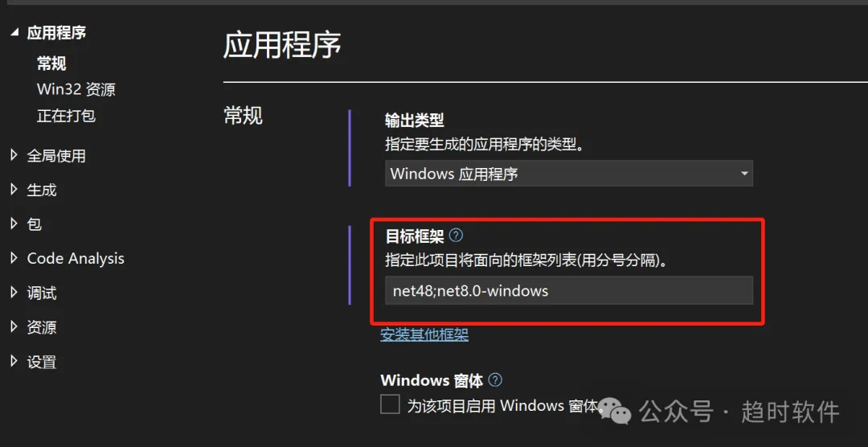Expand the 全局使用 section
The height and width of the screenshot is (447, 868).
point(14,156)
